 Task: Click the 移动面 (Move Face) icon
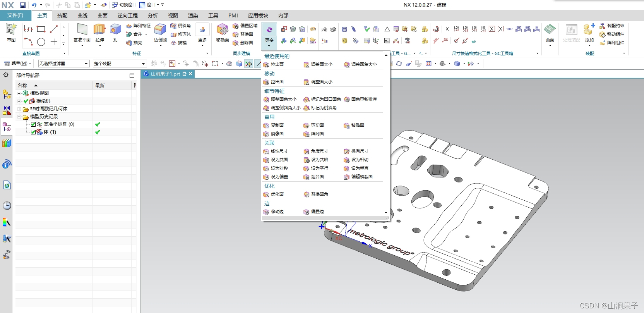point(223,29)
